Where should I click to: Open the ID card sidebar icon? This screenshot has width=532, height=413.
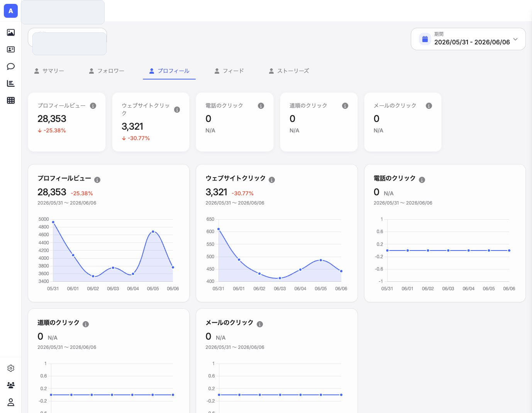[11, 49]
